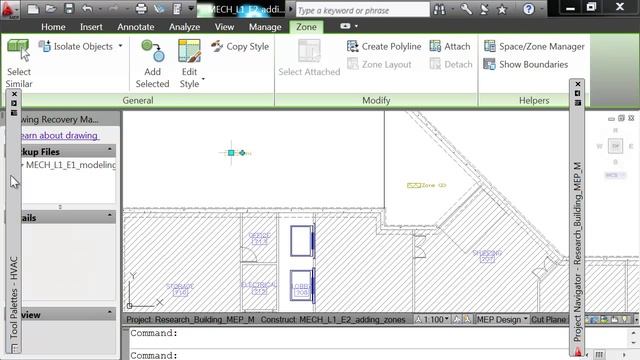Click the Save diskette icon

point(69,9)
